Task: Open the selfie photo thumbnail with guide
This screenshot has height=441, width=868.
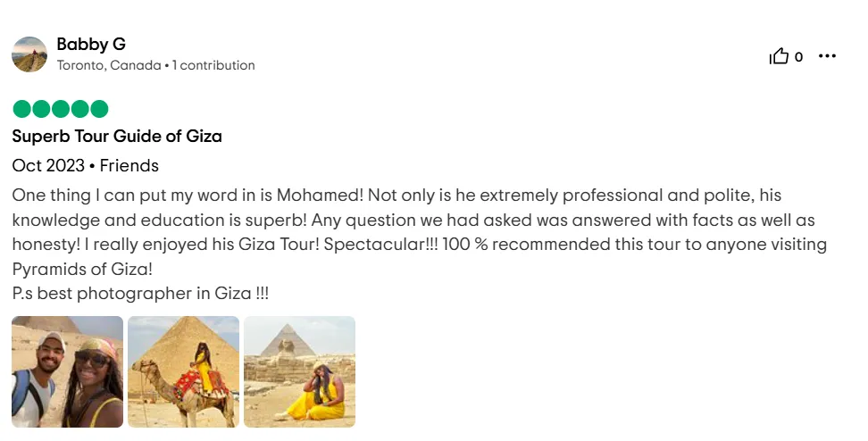Action: pos(68,372)
